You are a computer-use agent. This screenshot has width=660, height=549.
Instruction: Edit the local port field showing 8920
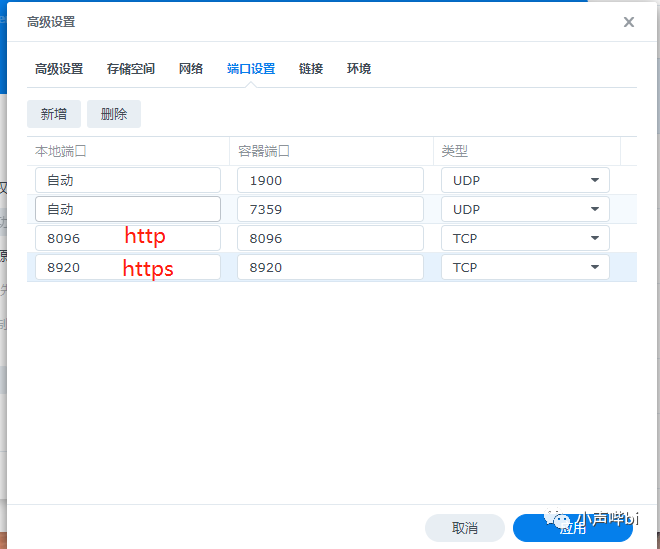pos(128,267)
